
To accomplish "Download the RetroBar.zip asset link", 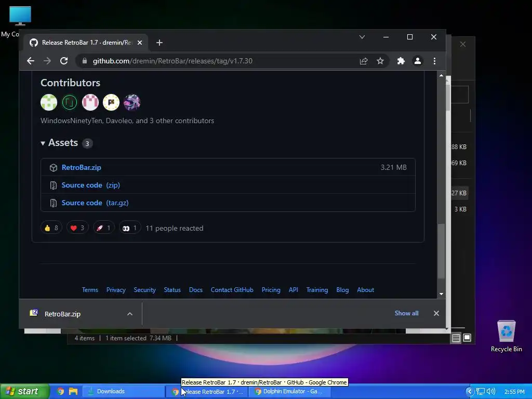I will pos(82,167).
